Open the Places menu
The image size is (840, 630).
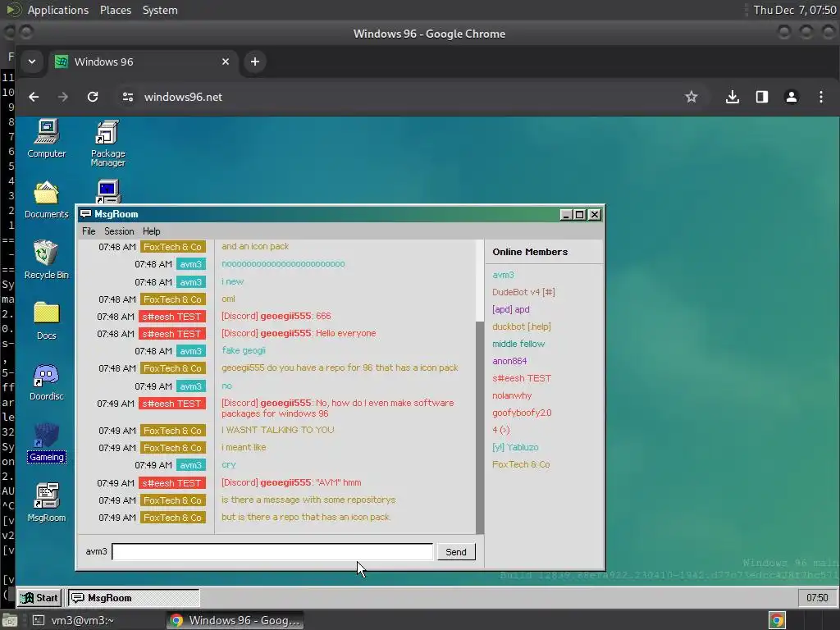tap(115, 10)
